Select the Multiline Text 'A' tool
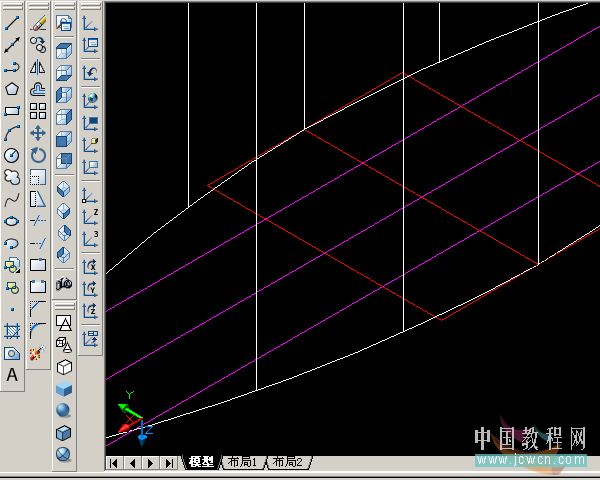 [x=12, y=375]
